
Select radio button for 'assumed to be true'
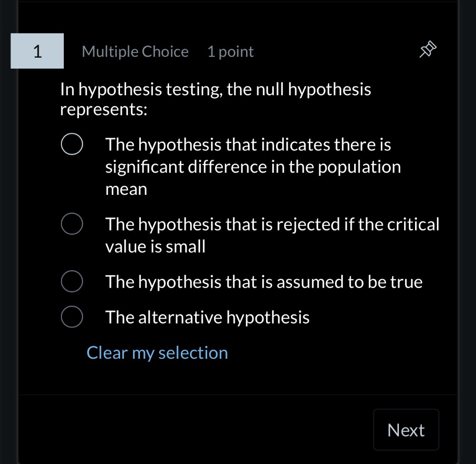(72, 282)
